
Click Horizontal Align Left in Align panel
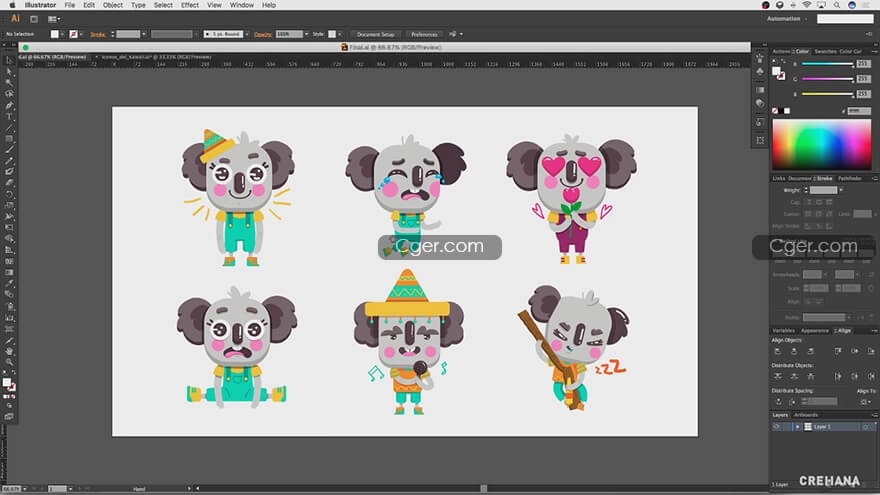[x=778, y=351]
